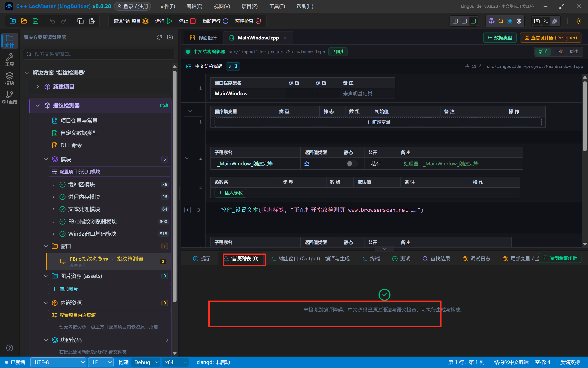Click the copy icon in toolbar
The height and width of the screenshot is (368, 588).
(80, 21)
